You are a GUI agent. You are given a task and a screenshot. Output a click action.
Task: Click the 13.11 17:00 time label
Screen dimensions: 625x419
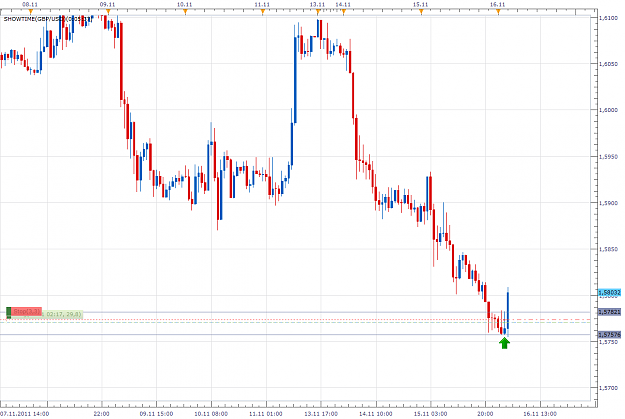click(x=321, y=414)
